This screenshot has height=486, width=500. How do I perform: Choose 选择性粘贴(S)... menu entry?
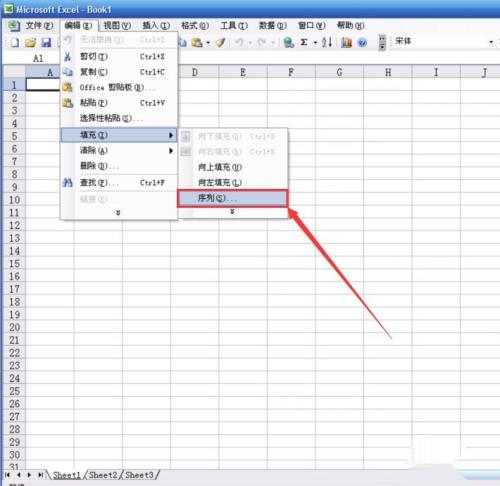119,118
